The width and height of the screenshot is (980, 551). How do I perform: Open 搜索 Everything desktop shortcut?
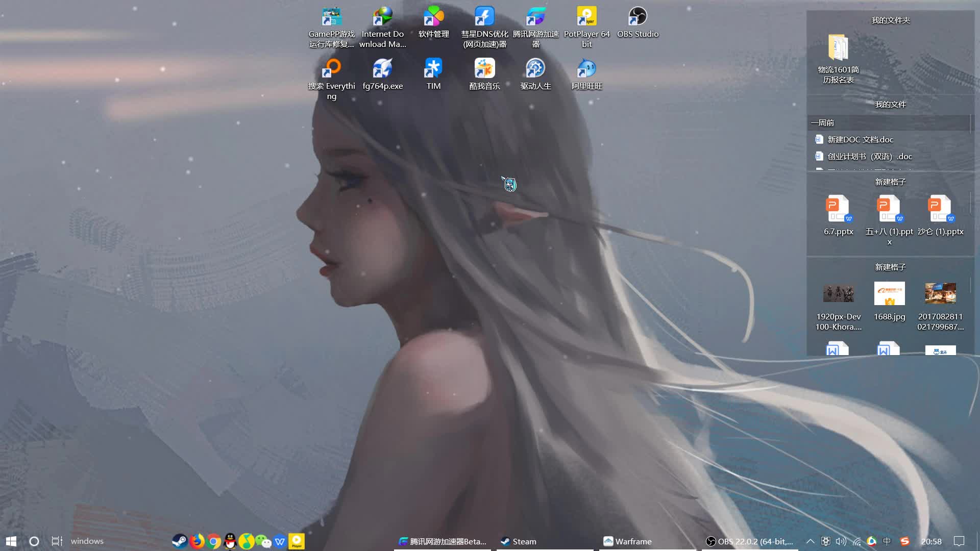coord(332,79)
